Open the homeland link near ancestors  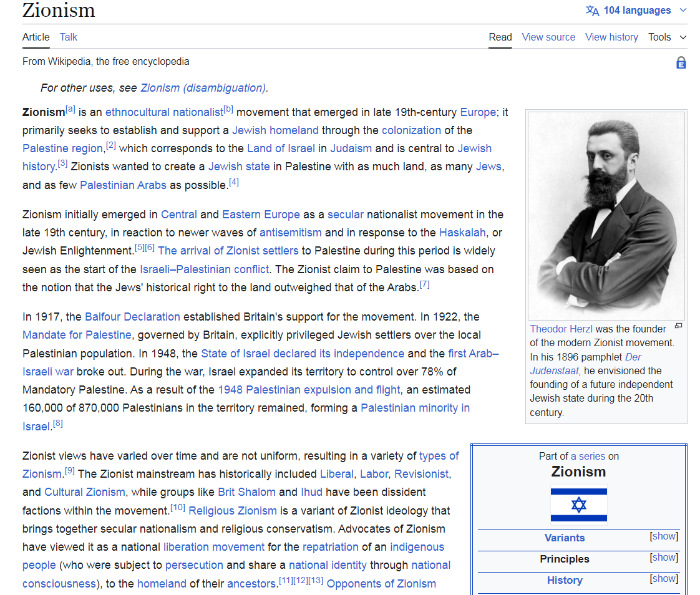(x=162, y=584)
